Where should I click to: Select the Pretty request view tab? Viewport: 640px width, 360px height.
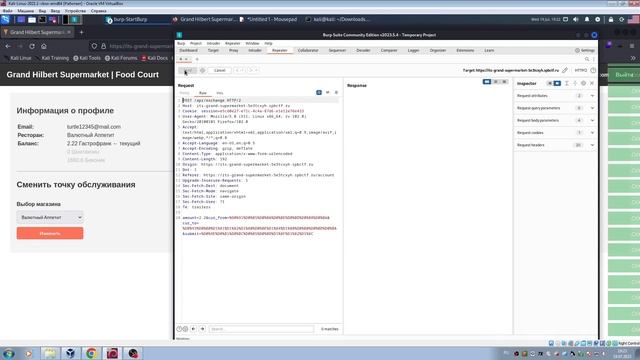pos(184,93)
